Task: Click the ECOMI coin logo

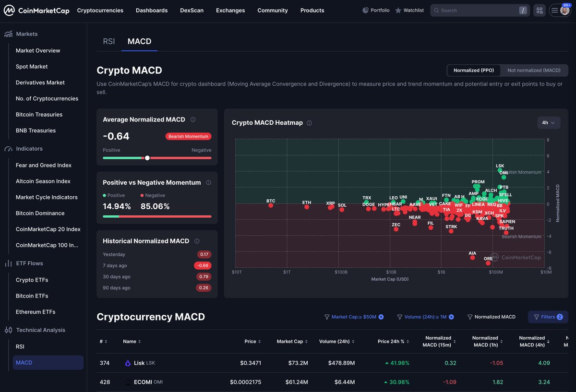Action: point(128,382)
